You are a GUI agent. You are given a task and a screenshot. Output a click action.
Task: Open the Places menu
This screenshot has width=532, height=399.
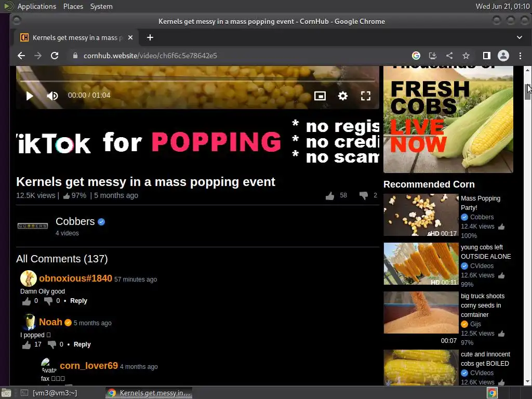tap(73, 6)
